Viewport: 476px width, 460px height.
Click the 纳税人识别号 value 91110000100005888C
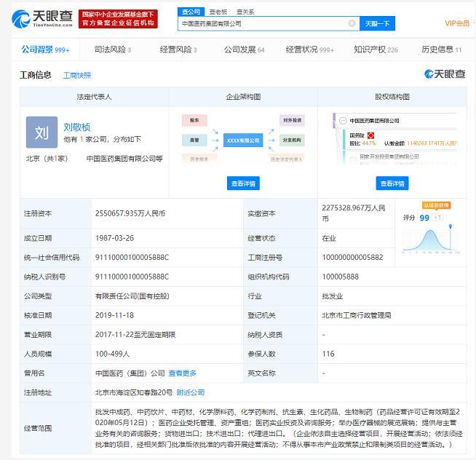point(132,277)
